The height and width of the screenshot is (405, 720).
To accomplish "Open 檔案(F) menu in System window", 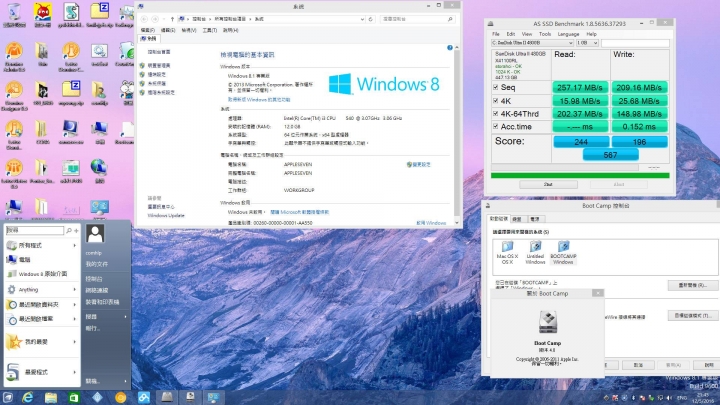I will point(147,30).
